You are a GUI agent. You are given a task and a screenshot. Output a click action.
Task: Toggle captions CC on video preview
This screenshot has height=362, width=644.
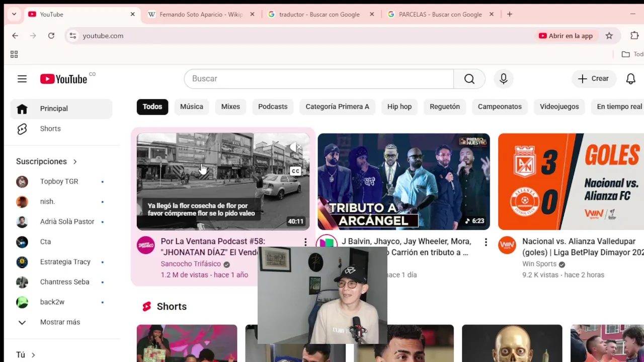(296, 171)
